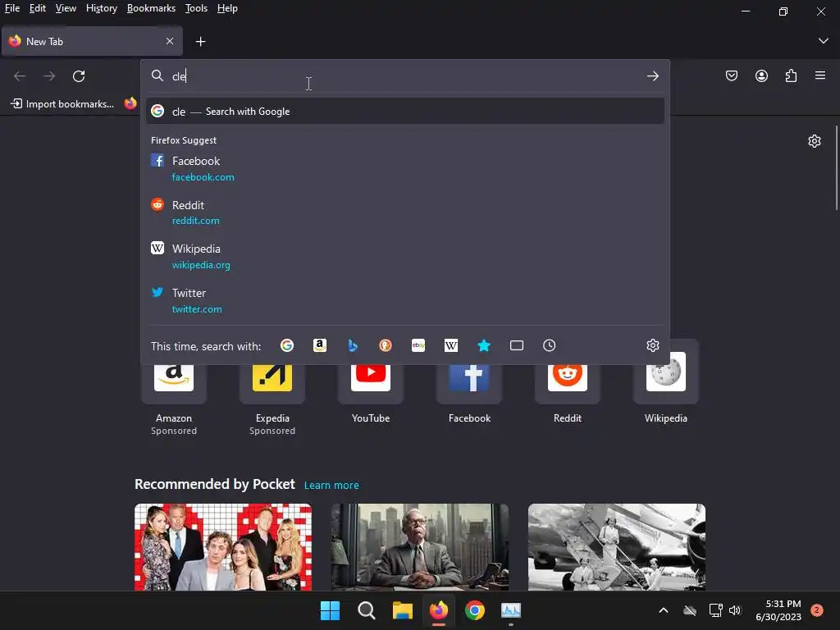Open Save to Pocket toolbar icon
840x630 pixels.
[x=731, y=76]
